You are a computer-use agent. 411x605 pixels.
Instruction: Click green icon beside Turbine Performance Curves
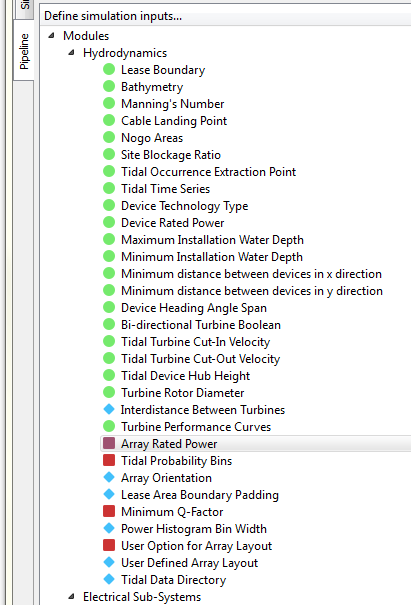[109, 426]
